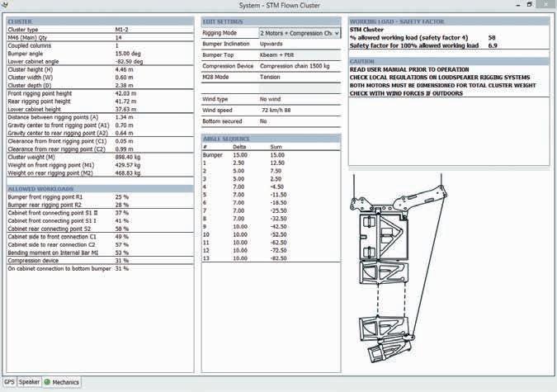Switch to the GPS tab
This screenshot has width=557, height=392.
[x=9, y=382]
